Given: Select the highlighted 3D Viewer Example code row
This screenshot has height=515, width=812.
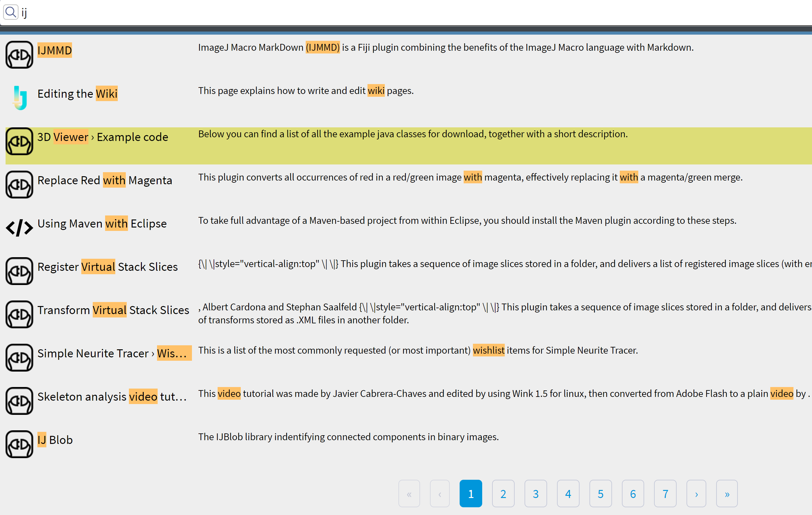Looking at the screenshot, I should coord(103,137).
